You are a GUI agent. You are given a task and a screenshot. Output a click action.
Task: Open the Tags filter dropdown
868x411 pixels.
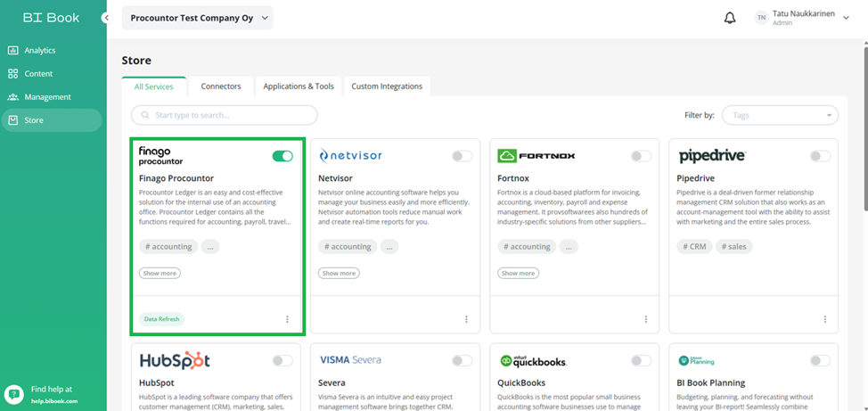(780, 115)
